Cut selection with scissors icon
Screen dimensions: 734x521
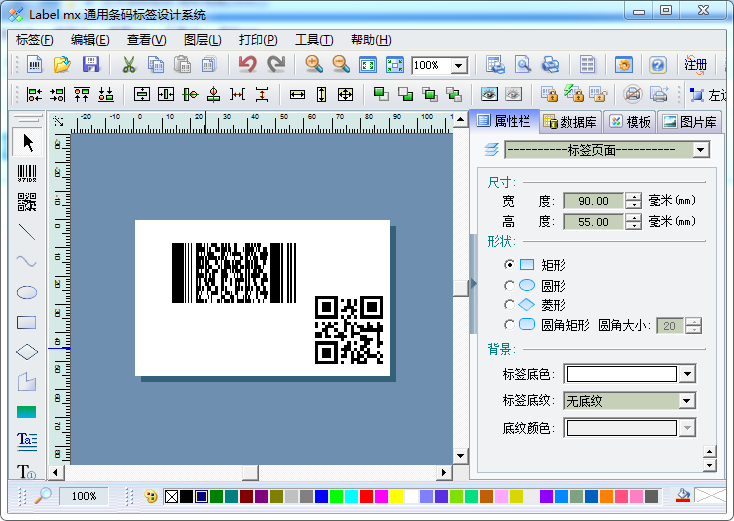click(129, 65)
